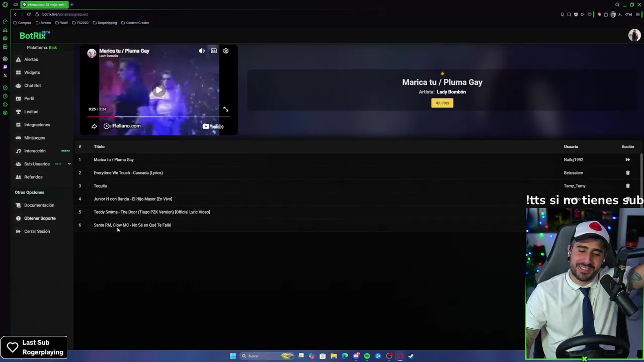Viewport: 644px width, 362px height.
Task: Open the user profile avatar top right
Action: coord(634,35)
